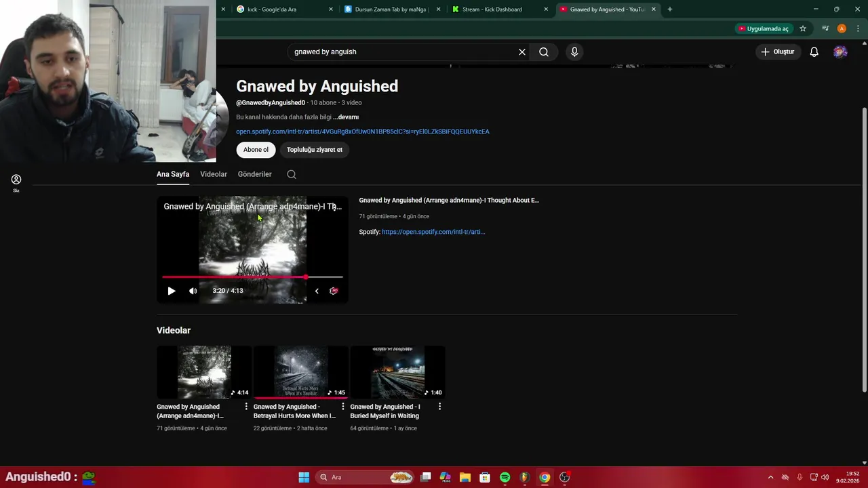Image resolution: width=868 pixels, height=488 pixels.
Task: Open the Spotify link in video description
Action: [x=433, y=232]
